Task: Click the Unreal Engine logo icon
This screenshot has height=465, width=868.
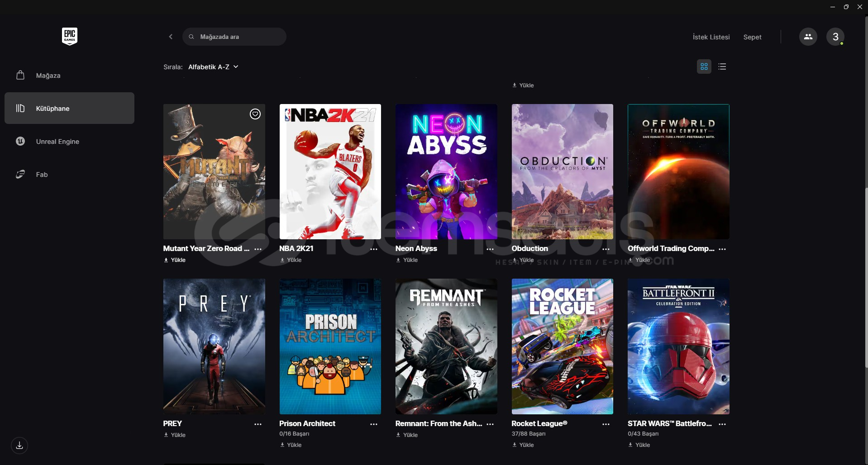Action: [20, 141]
